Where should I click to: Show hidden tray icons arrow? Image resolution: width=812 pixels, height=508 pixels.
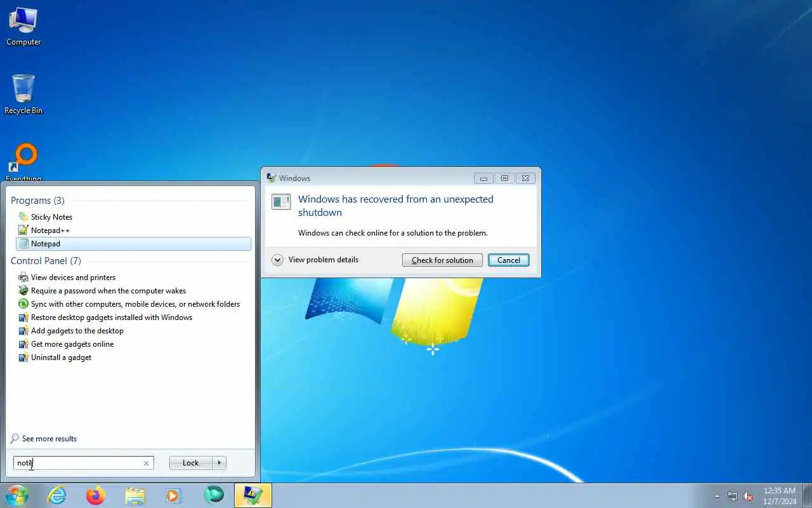tap(717, 496)
